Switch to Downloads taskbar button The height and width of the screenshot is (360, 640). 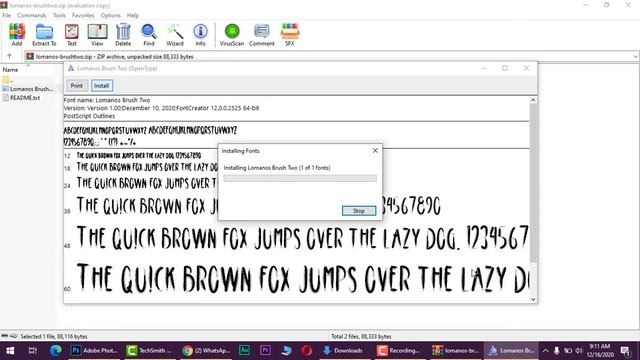coord(344,351)
